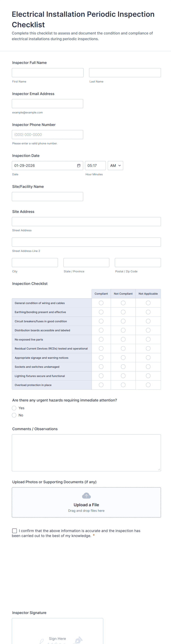Click the Upload a File button
171x644 pixels.
coord(86,504)
